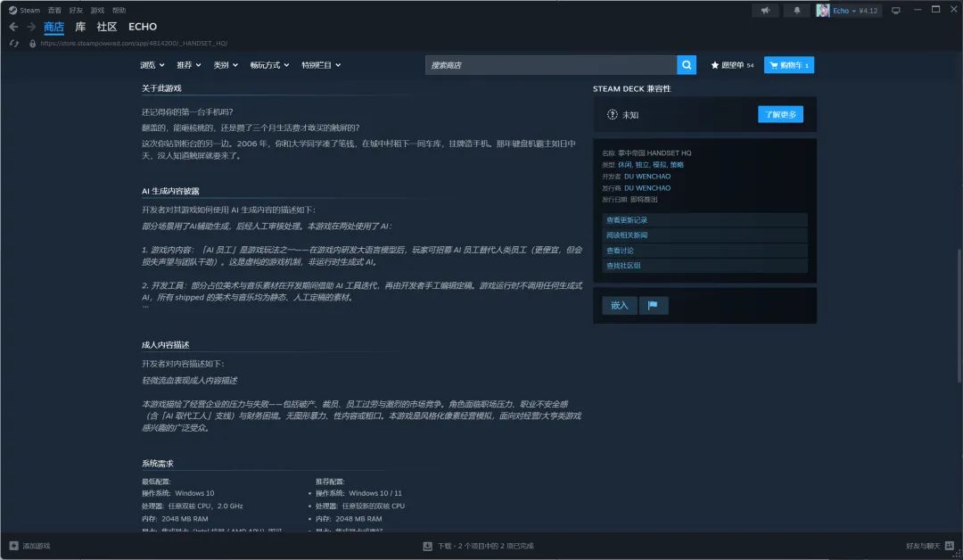The width and height of the screenshot is (963, 560).
Task: Open the announcements megaphone icon
Action: [x=765, y=11]
